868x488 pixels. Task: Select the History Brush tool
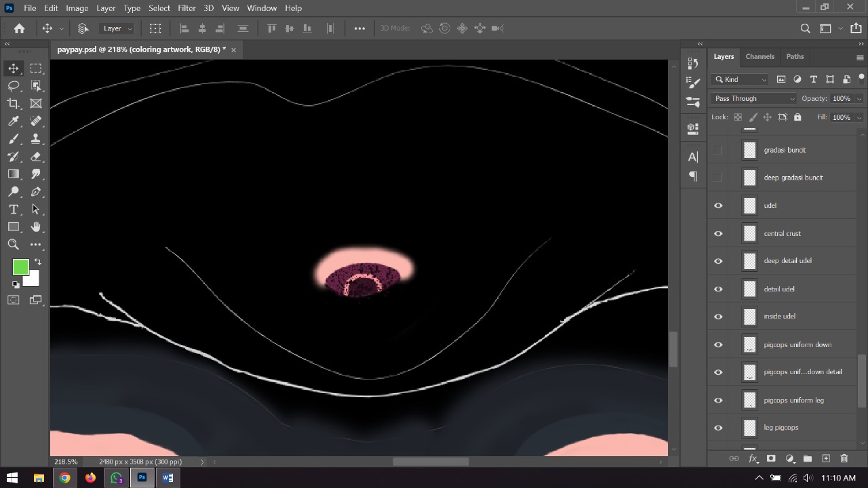[14, 157]
